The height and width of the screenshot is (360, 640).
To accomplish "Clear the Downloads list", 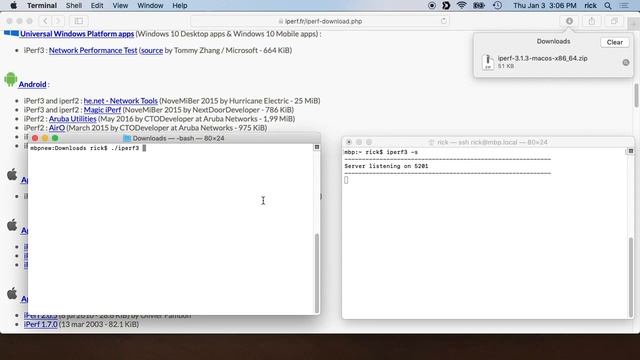I will click(x=614, y=42).
